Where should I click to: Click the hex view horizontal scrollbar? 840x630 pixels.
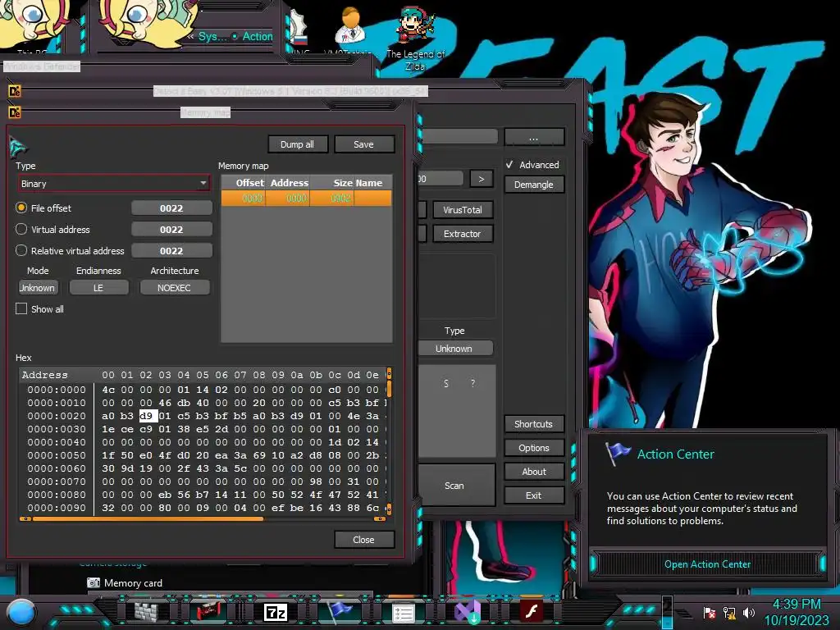tap(202, 518)
